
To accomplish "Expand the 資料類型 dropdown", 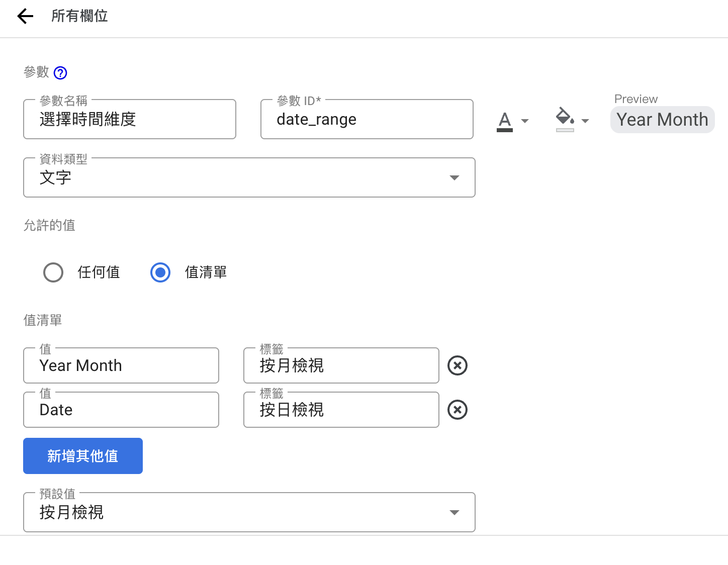I will pyautogui.click(x=249, y=177).
